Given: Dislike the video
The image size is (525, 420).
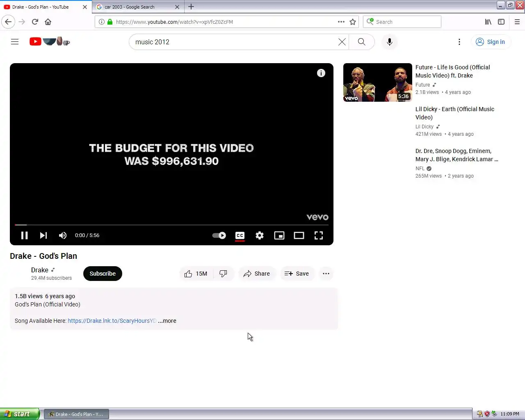Looking at the screenshot, I should point(224,274).
